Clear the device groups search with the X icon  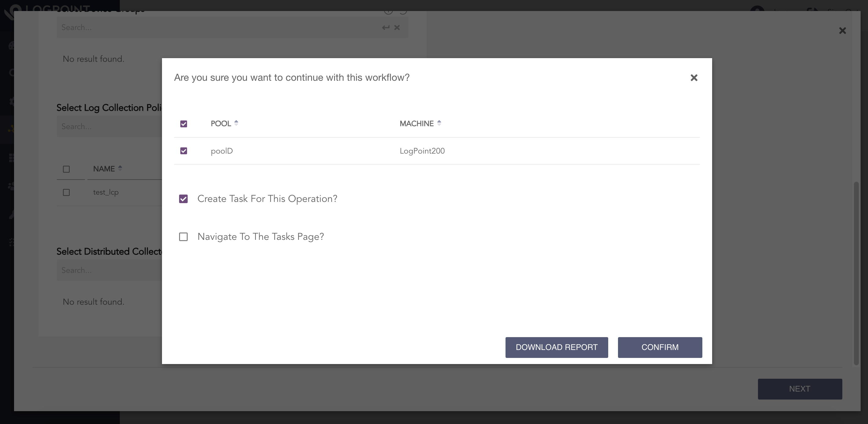397,28
